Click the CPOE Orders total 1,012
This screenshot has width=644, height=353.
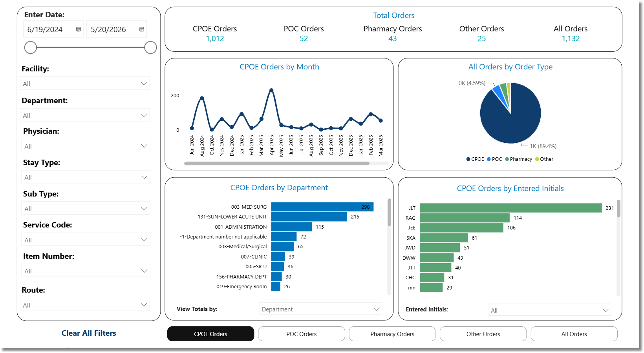point(215,38)
